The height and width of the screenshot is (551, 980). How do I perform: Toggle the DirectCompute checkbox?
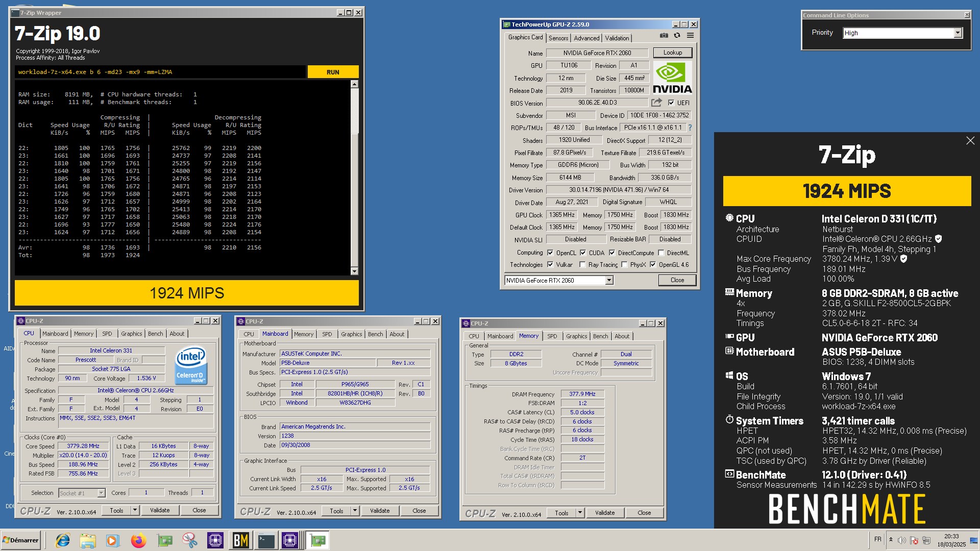[x=611, y=253]
